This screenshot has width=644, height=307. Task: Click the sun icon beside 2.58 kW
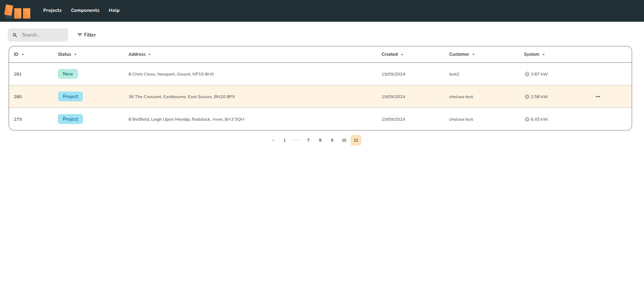527,97
